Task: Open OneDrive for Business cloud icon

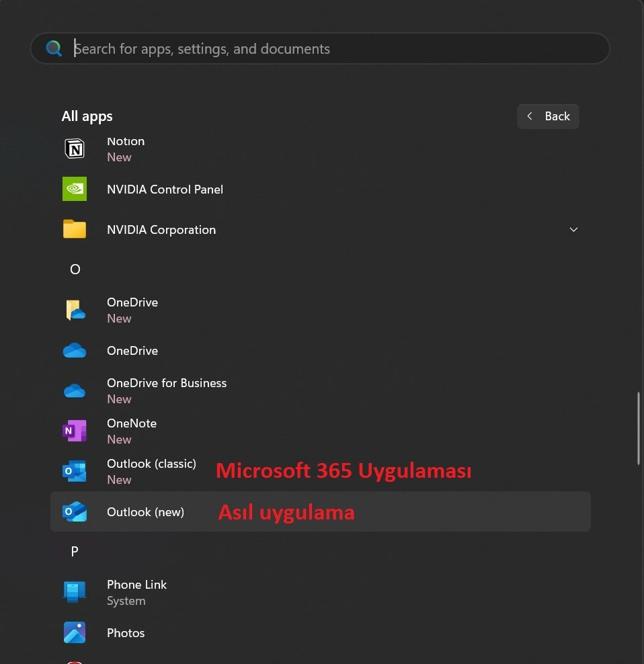Action: (75, 390)
